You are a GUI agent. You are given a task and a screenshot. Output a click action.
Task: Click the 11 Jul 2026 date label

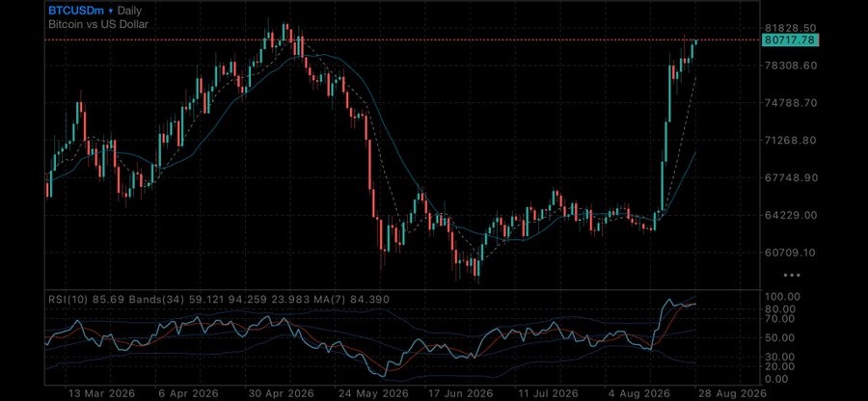click(x=549, y=393)
